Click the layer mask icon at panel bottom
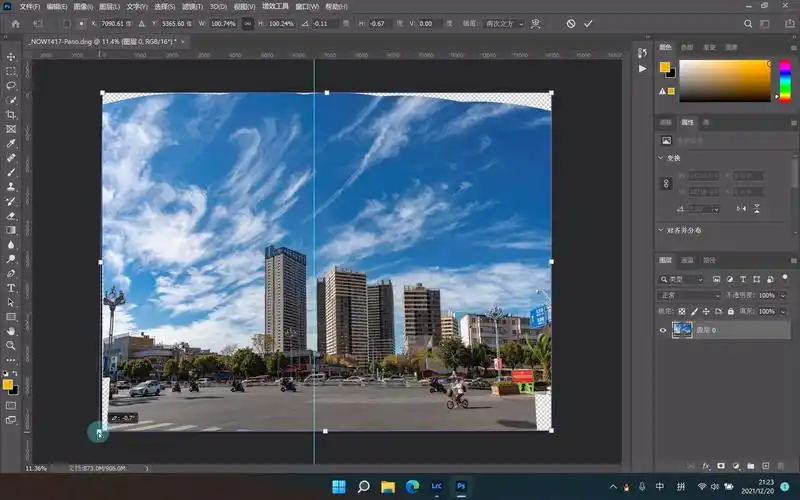Screen dimensions: 800x500 pyautogui.click(x=720, y=465)
